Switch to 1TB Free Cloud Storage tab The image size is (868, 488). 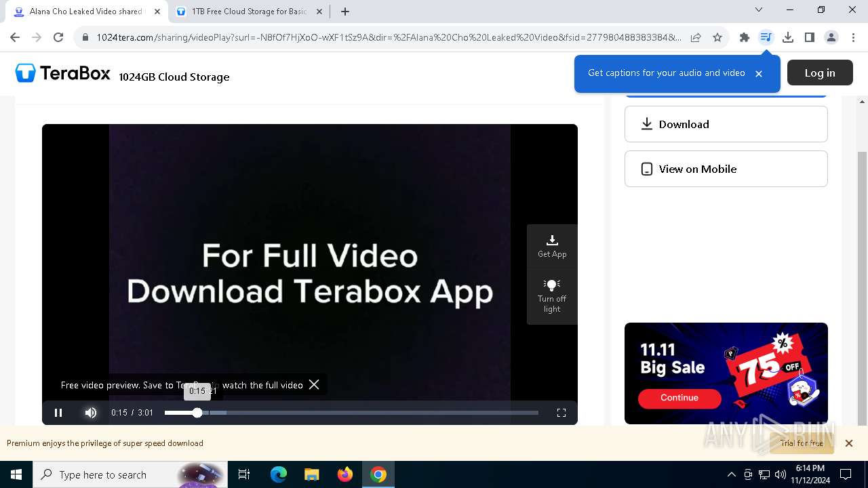pyautogui.click(x=247, y=12)
